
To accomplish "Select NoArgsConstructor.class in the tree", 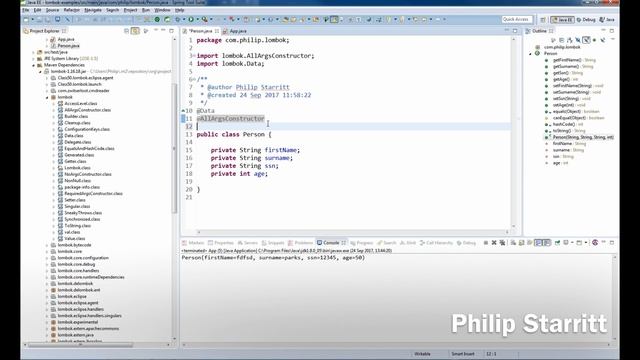I will coord(88,174).
